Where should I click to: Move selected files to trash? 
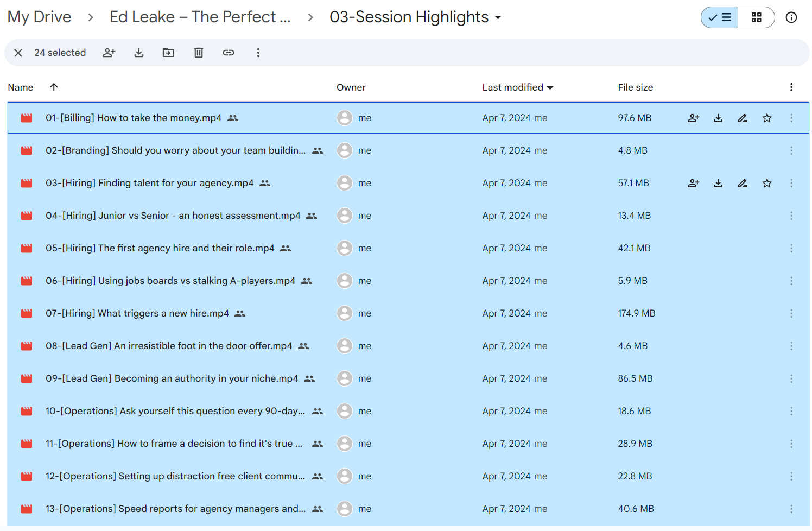pyautogui.click(x=199, y=53)
